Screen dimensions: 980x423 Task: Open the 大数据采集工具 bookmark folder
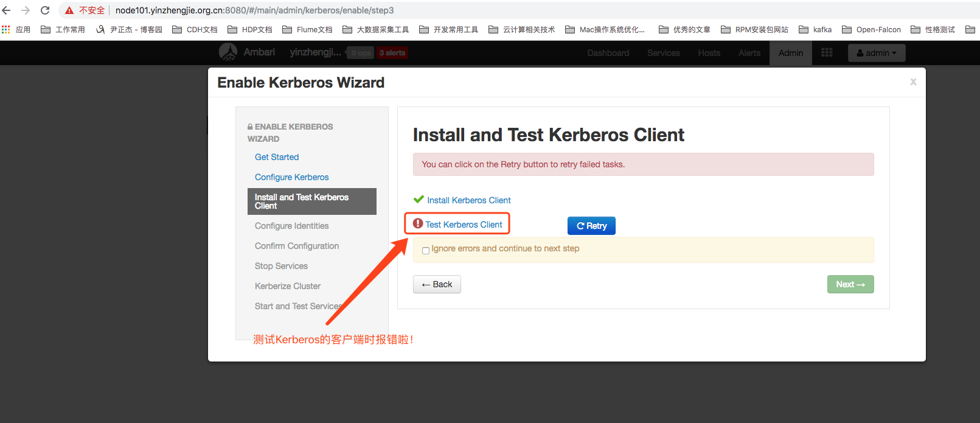(x=376, y=29)
